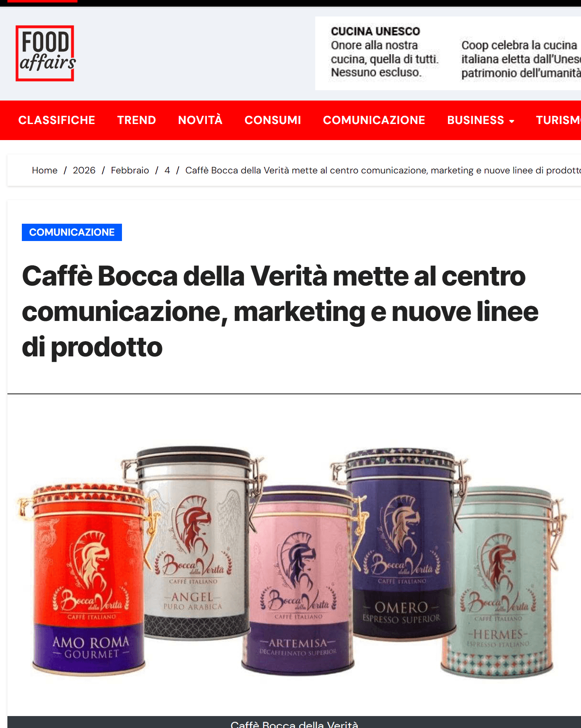Click the blue COMUNICAZIONE category badge

72,232
